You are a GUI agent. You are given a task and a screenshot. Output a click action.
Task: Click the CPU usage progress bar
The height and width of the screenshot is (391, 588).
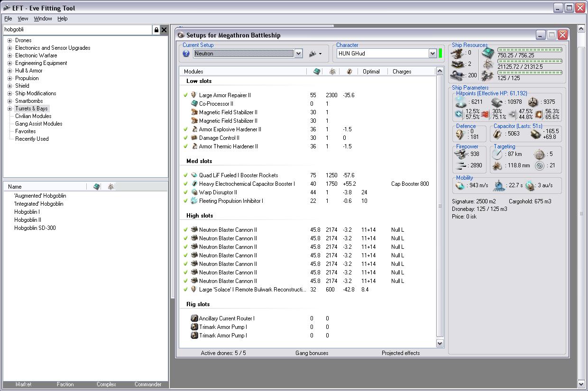(529, 49)
